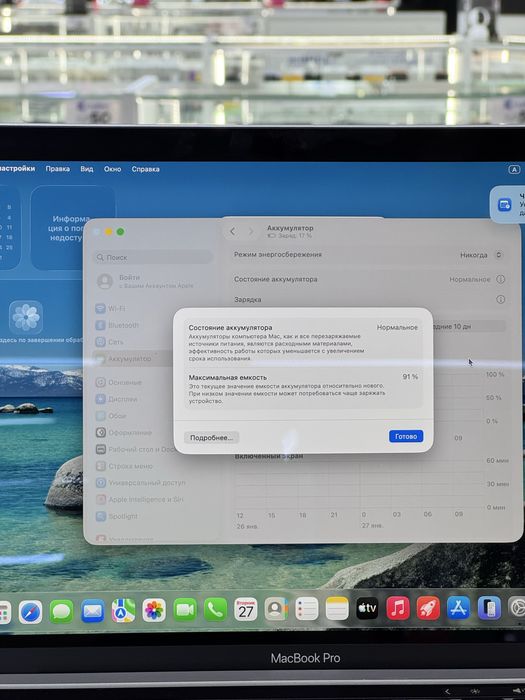Image resolution: width=525 pixels, height=700 pixels.
Task: Open Maps from the Dock
Action: click(x=123, y=611)
